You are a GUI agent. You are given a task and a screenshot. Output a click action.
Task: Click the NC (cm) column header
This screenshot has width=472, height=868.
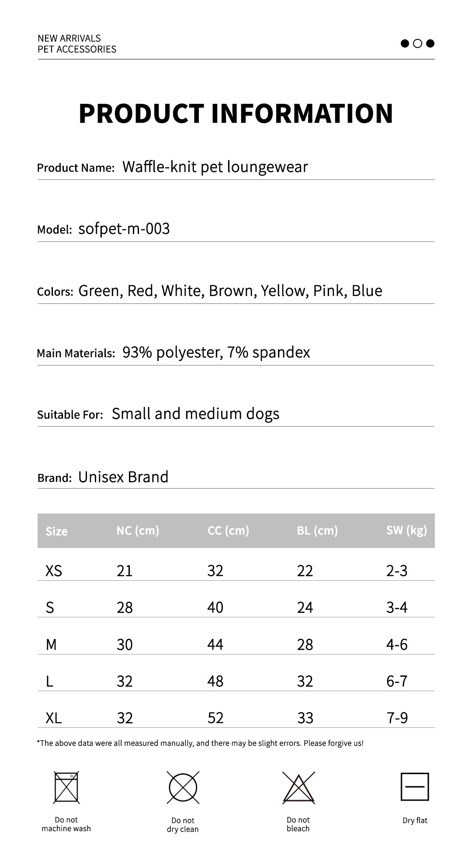138,530
